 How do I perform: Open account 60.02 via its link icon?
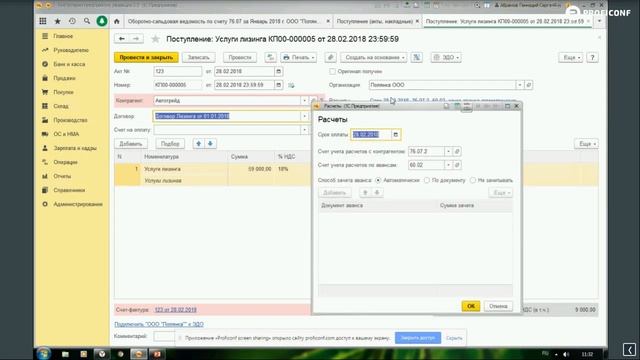pyautogui.click(x=457, y=165)
